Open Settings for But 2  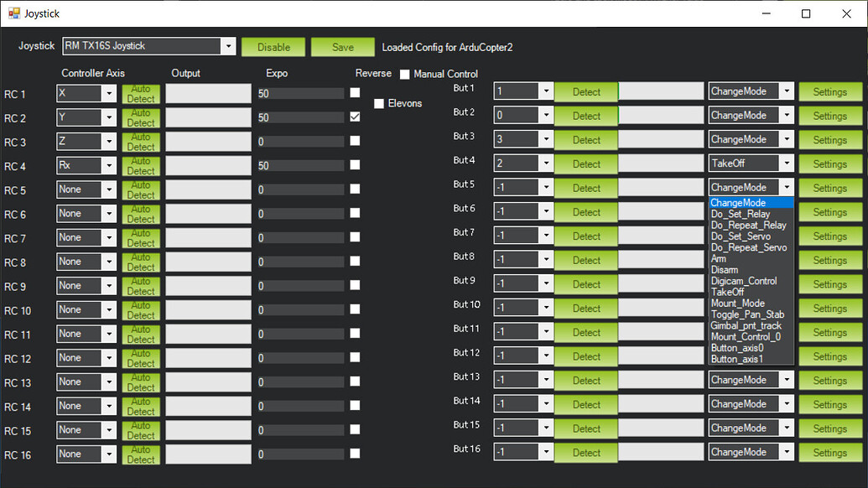coord(829,116)
